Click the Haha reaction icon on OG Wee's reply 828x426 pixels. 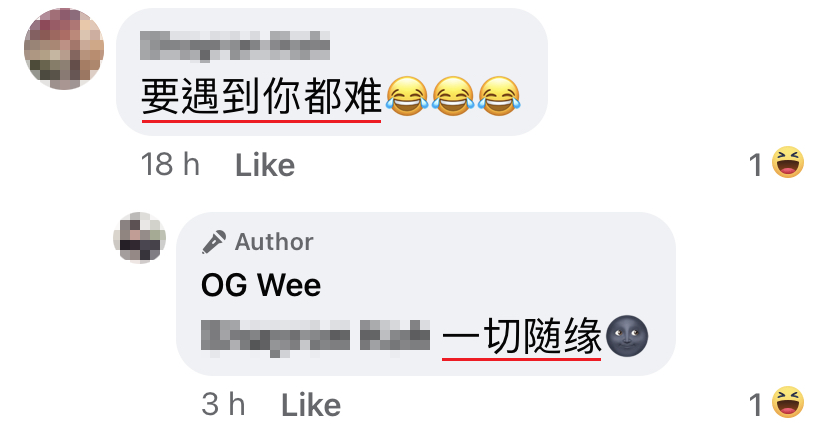(788, 402)
